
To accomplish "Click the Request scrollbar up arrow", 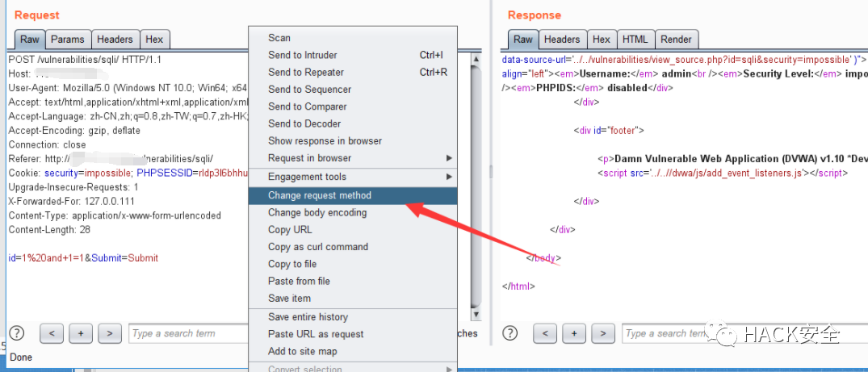I will (476, 59).
